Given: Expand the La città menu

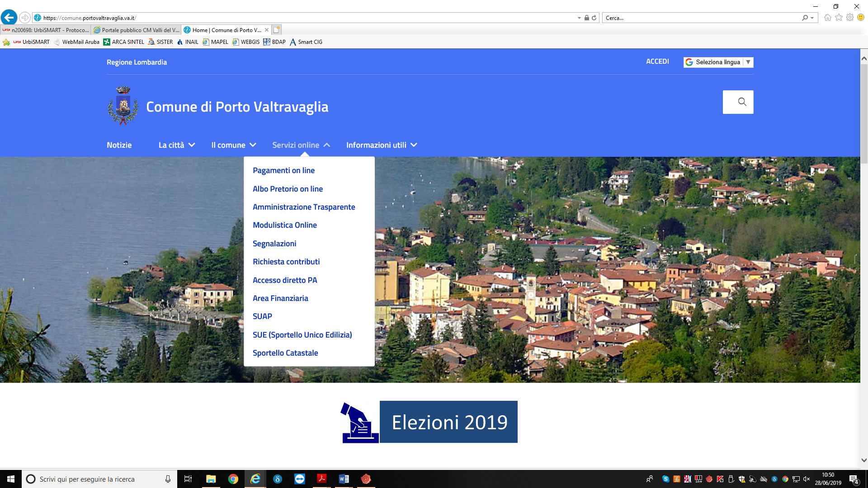Looking at the screenshot, I should pos(177,145).
